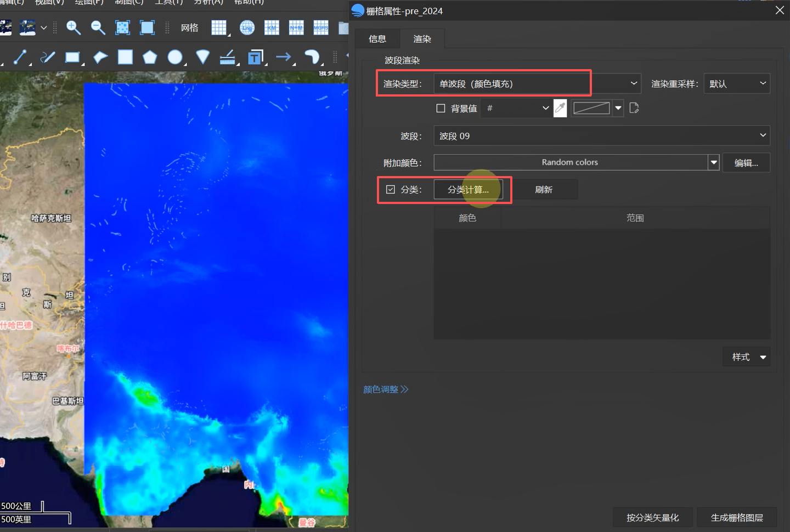The width and height of the screenshot is (790, 532).
Task: Open the 制图(C) menu
Action: pos(129,2)
